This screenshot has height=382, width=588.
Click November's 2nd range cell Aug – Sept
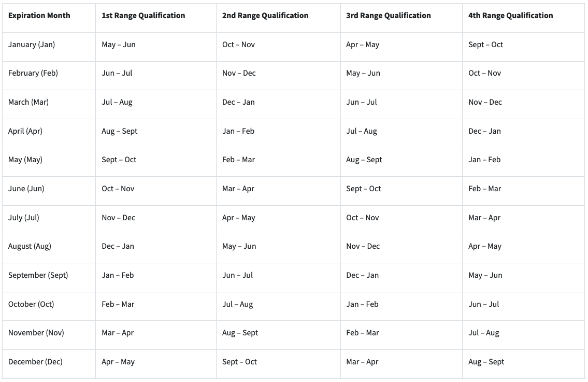click(x=240, y=333)
